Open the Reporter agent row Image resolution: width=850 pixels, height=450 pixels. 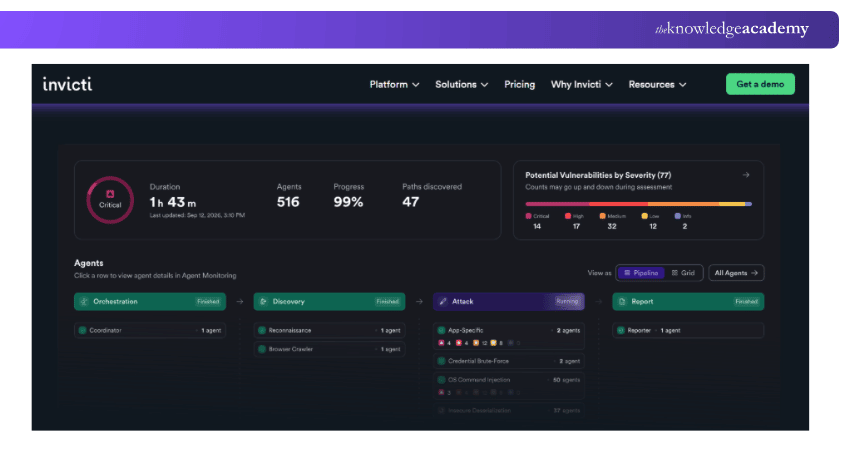(x=688, y=330)
